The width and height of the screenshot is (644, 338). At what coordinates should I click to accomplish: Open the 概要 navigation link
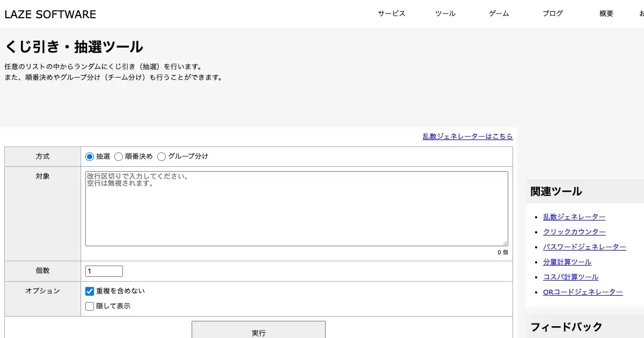click(606, 14)
